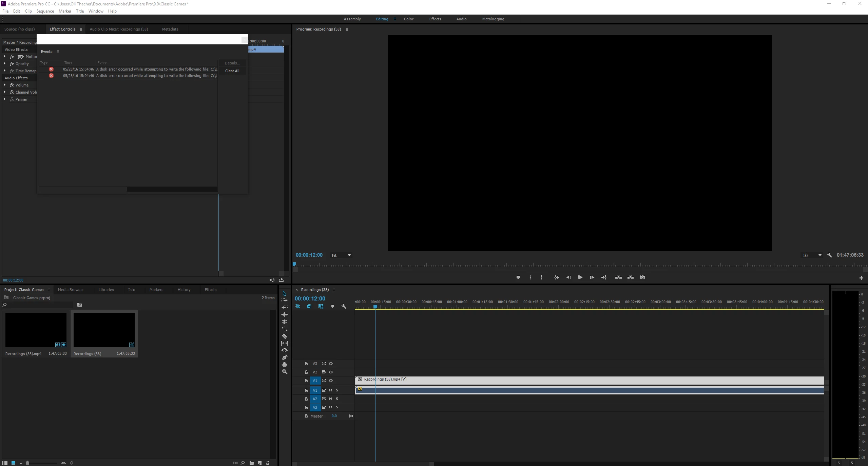Select the Zoom tool in toolbar
This screenshot has width=868, height=466.
click(284, 372)
